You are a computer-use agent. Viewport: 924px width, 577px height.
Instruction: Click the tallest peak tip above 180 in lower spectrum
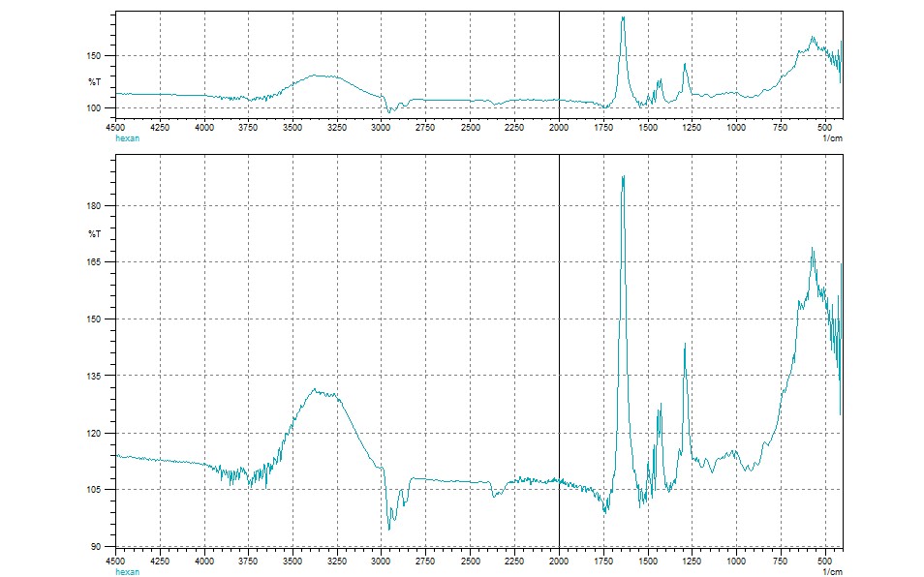point(623,176)
